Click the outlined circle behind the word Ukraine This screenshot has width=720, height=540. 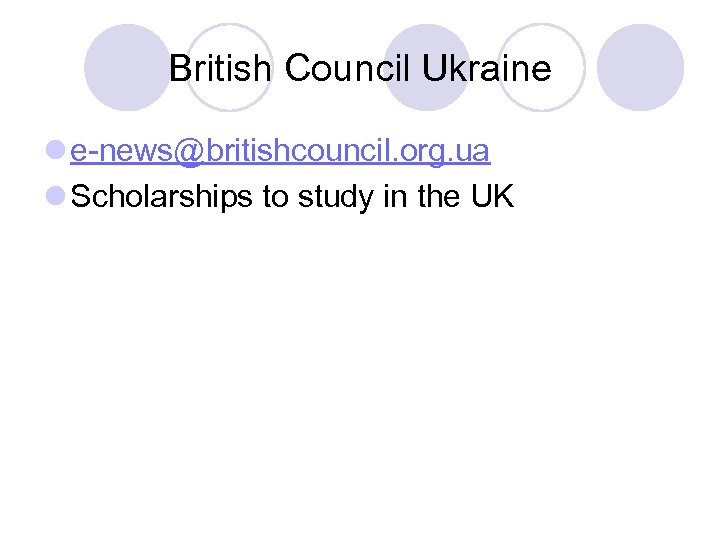click(x=540, y=100)
